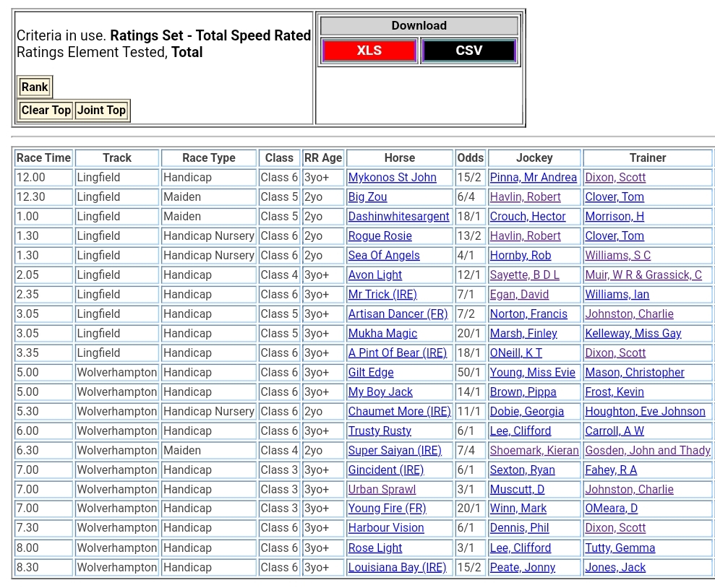This screenshot has width=715, height=588.
Task: Select horse Sea Of Angels
Action: [x=384, y=256]
